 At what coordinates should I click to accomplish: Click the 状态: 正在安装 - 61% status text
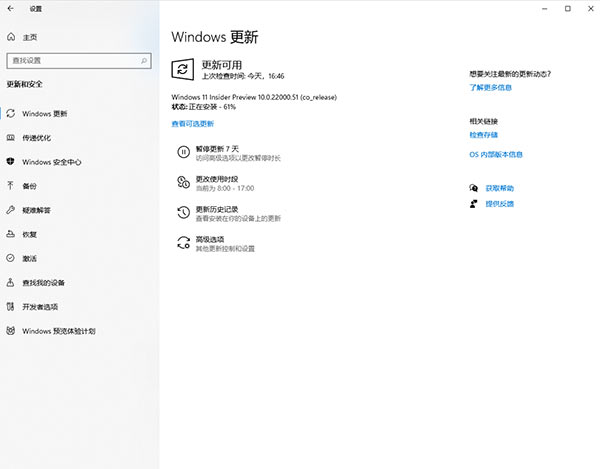click(x=204, y=107)
